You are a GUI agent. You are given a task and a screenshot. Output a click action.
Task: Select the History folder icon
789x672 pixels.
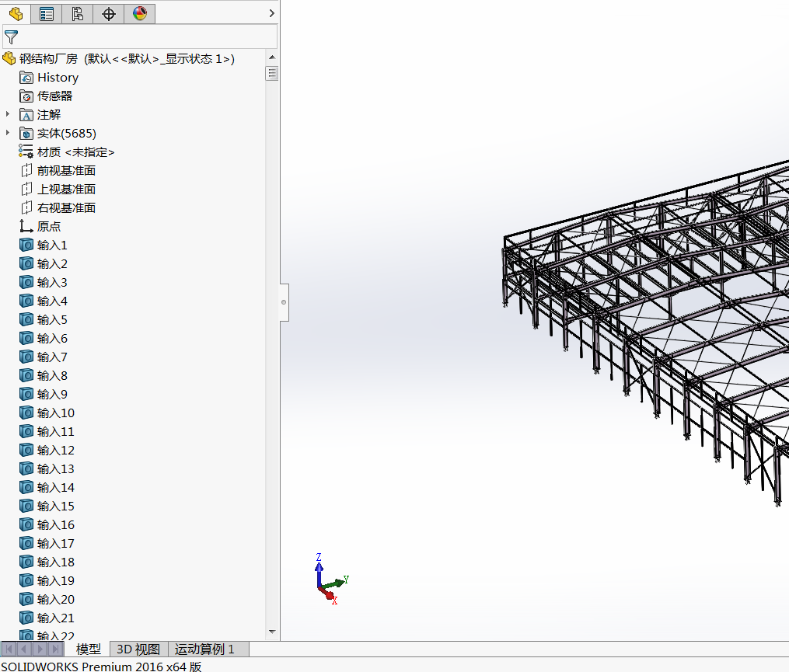[x=26, y=78]
